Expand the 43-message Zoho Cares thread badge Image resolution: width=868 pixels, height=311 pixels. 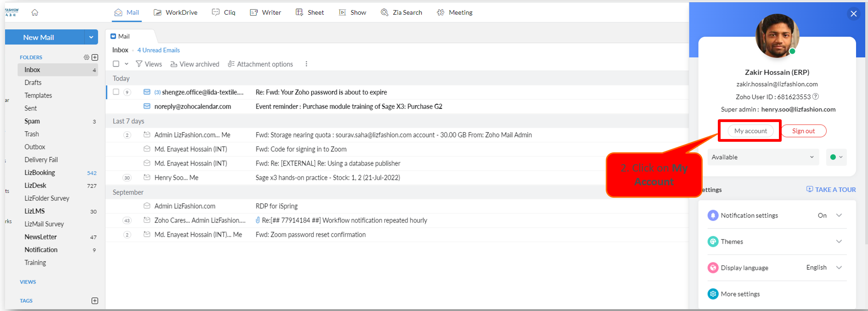pos(127,221)
